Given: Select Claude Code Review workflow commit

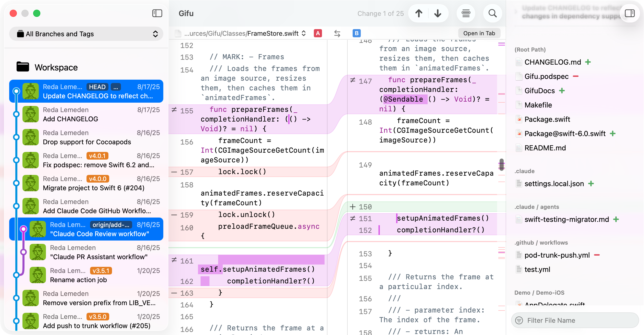Looking at the screenshot, I should coord(86,229).
